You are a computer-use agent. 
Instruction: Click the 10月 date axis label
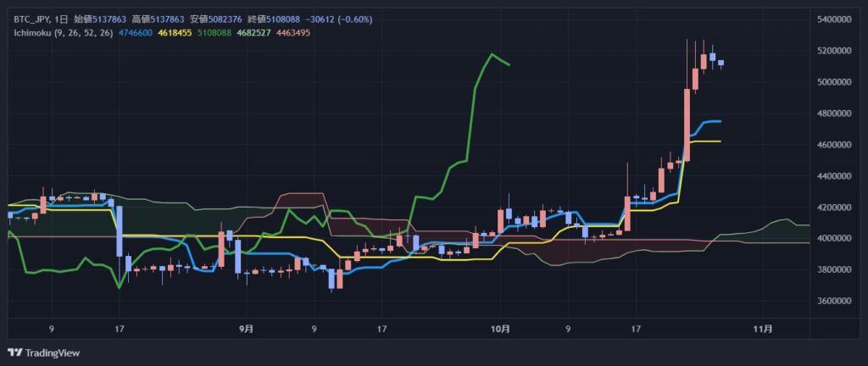click(x=500, y=329)
